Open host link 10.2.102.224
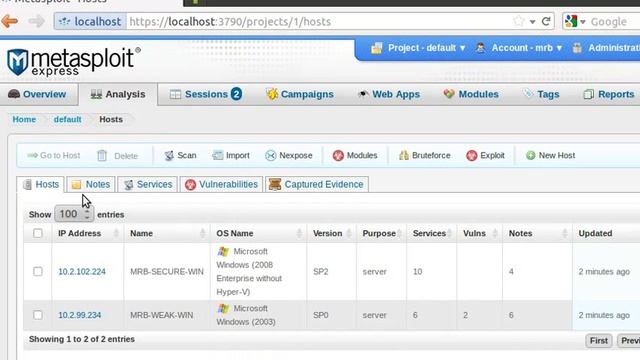 pyautogui.click(x=82, y=272)
